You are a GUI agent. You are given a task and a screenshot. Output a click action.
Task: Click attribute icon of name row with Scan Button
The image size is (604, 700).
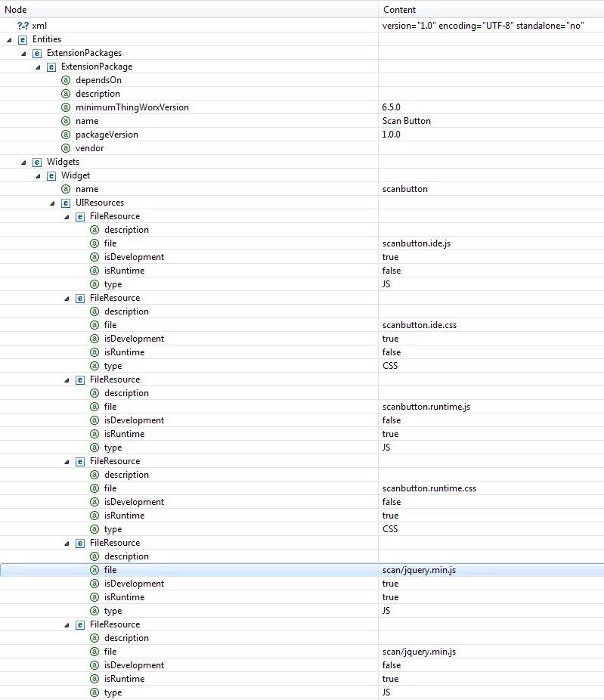click(66, 121)
